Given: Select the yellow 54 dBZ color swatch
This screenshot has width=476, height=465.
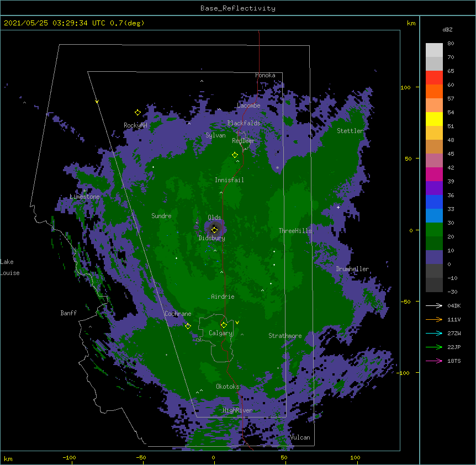Looking at the screenshot, I should [x=434, y=119].
